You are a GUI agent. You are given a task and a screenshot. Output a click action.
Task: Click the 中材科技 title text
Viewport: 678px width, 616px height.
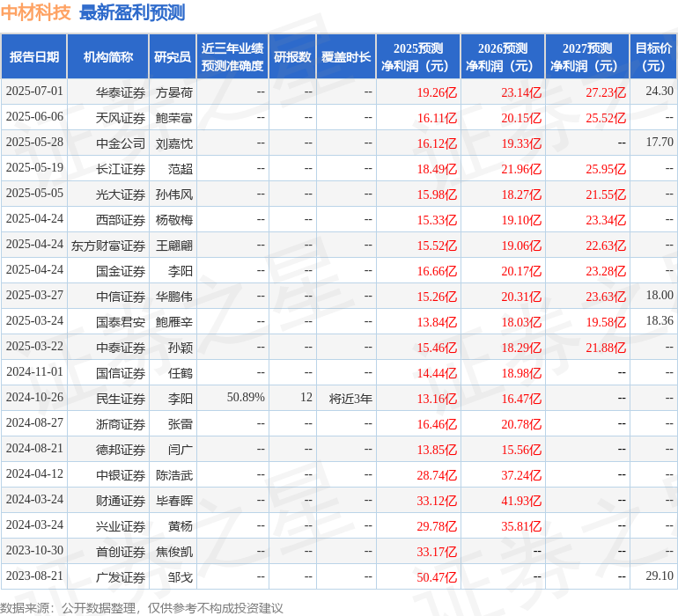(35, 12)
